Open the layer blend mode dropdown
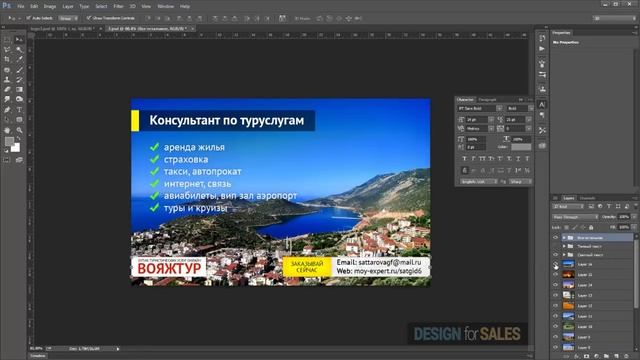640x360 pixels. [x=575, y=217]
